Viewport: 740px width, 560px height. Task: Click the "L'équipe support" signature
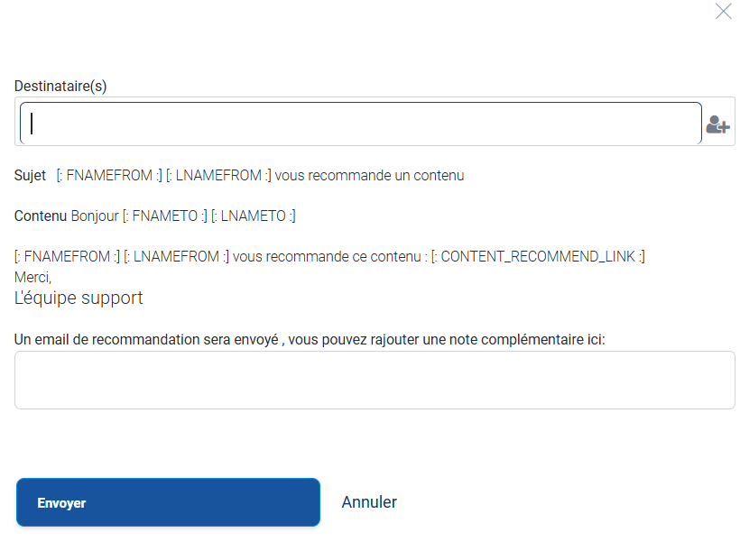point(79,298)
